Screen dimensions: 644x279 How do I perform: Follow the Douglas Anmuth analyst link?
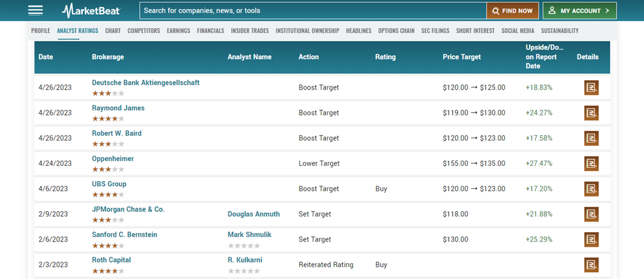coord(254,214)
